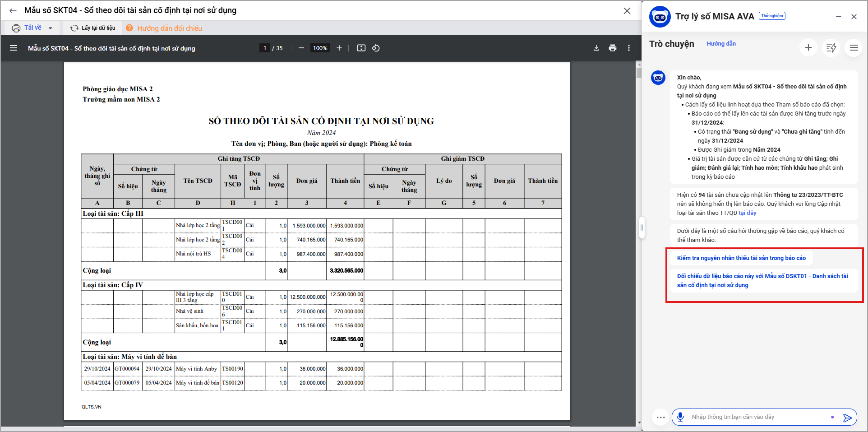Viewport: 868px width, 432px height.
Task: Rotate the PDF document counterclockwise
Action: [376, 48]
